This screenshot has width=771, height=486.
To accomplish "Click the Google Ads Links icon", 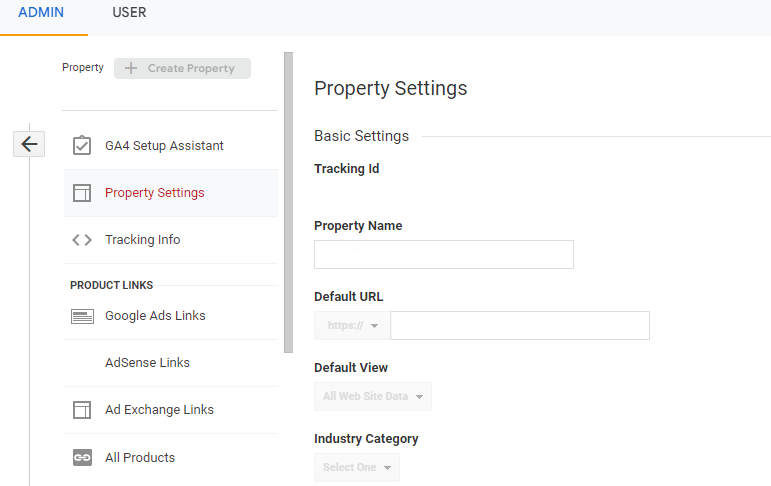I will click(x=82, y=316).
